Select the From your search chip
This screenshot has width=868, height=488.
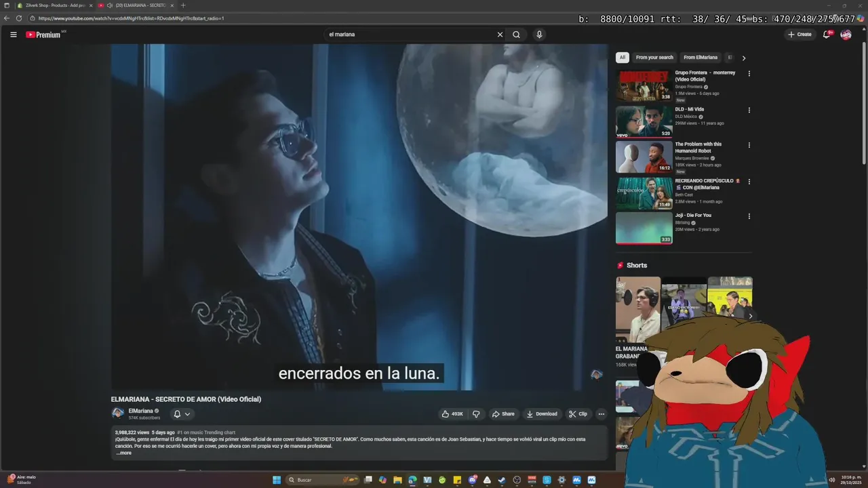coord(654,58)
